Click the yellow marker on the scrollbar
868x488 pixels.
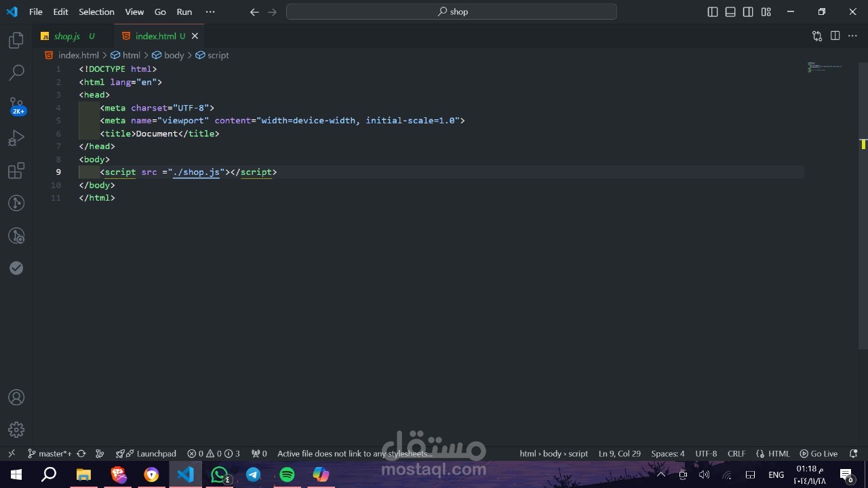(863, 144)
